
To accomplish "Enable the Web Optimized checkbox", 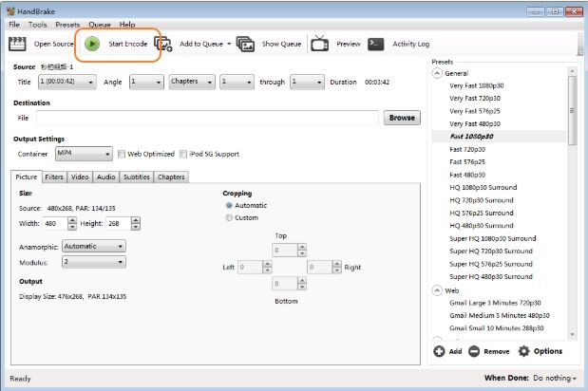I will 122,154.
